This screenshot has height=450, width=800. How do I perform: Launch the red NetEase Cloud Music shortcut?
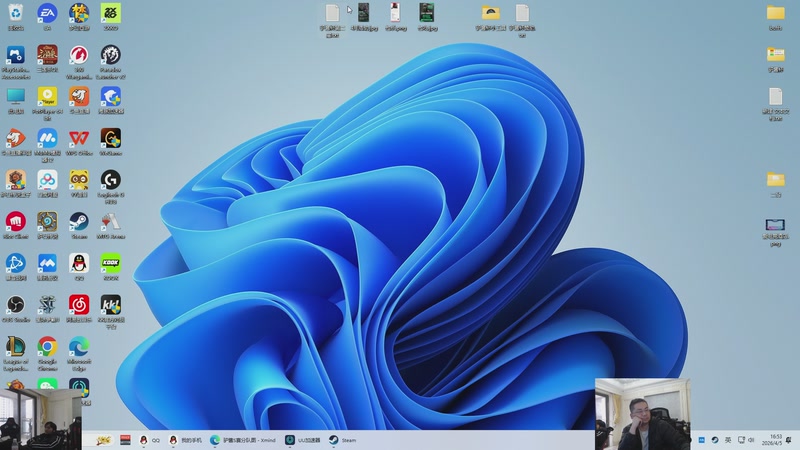coord(79,305)
